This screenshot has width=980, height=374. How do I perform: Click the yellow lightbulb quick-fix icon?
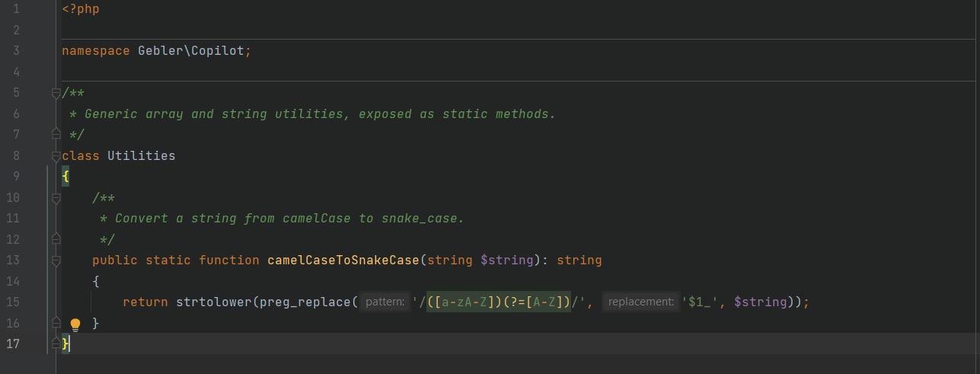click(x=75, y=324)
